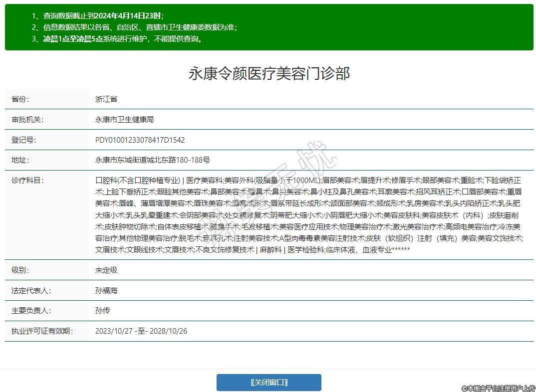Click the 执业许可证有效期 row label
Viewport: 536px width, 392px height.
[42, 331]
